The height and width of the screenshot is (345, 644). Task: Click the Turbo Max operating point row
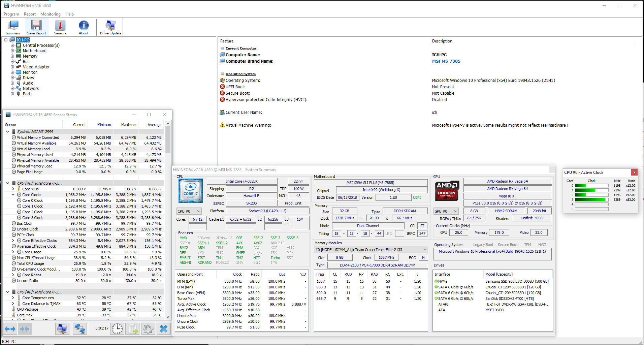[241, 299]
